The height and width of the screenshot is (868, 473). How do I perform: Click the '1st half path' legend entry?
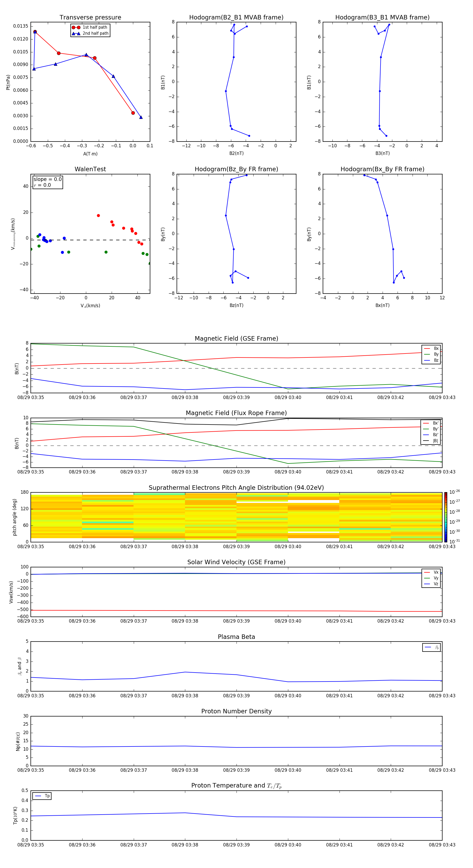[90, 27]
